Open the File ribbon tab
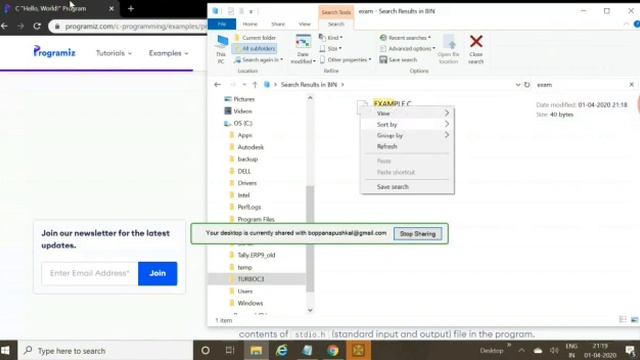Screen dimensions: 640x360 tap(222, 24)
